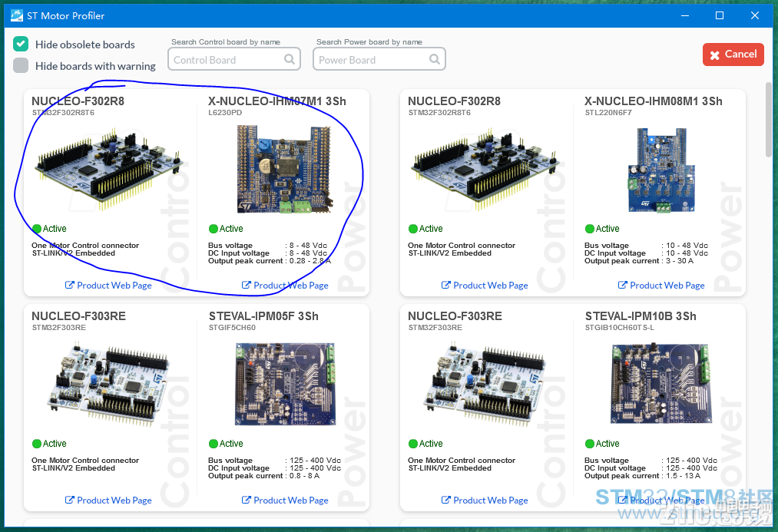Click output peak current 0.28 - 2.8 A

point(270,261)
